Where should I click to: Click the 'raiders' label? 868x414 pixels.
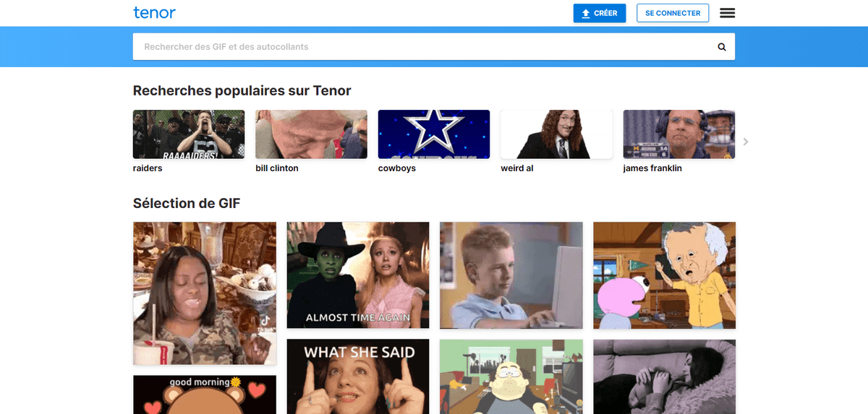pos(148,168)
